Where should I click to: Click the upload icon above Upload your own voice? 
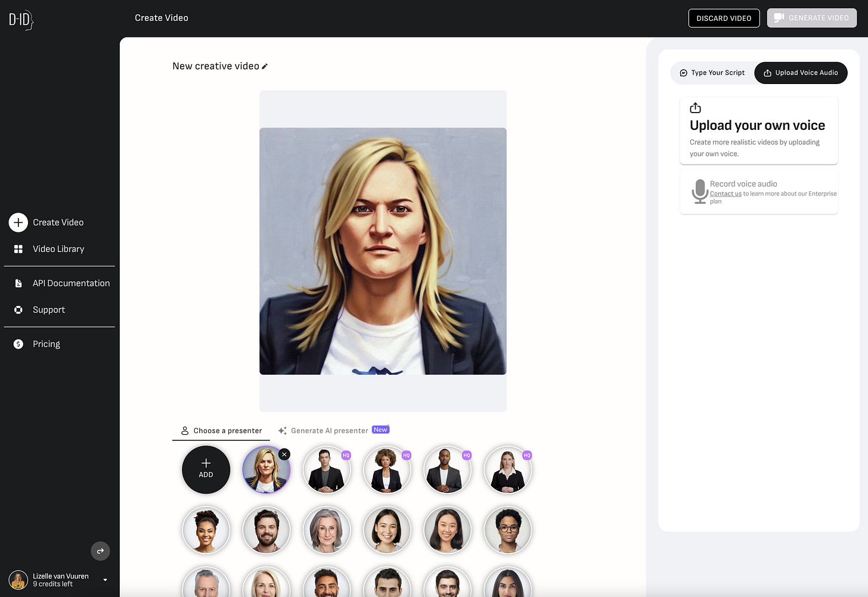[695, 108]
